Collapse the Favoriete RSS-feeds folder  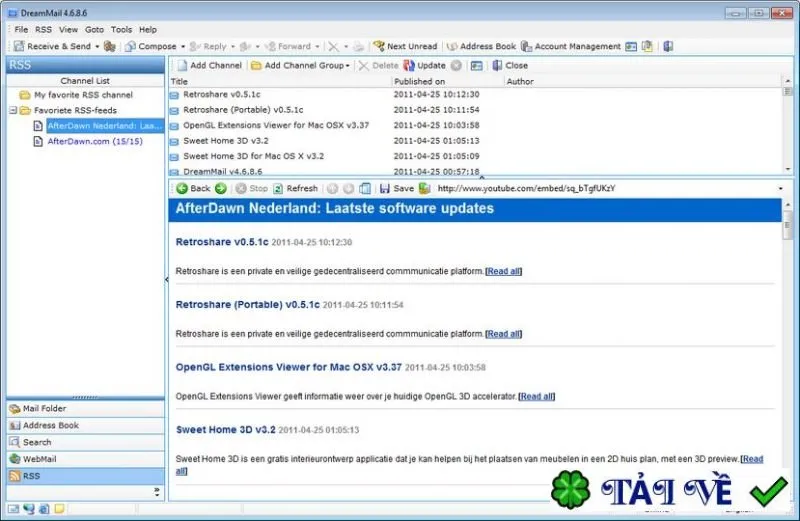coord(13,110)
